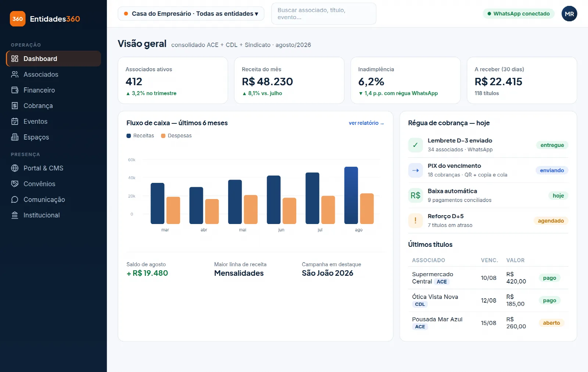Click the São João 2026 campaign text
588x372 pixels.
327,273
